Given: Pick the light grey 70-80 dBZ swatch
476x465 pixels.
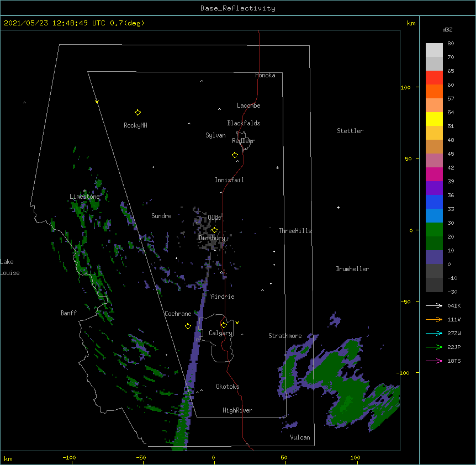Looking at the screenshot, I should (x=434, y=50).
